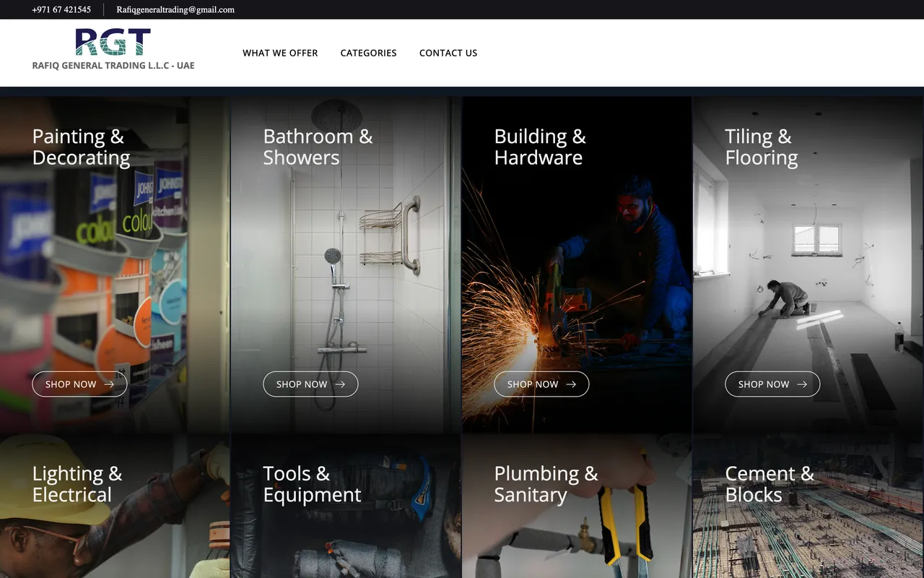Screen dimensions: 924x578
Task: Open Bathroom & Showers category heading
Action: [318, 147]
